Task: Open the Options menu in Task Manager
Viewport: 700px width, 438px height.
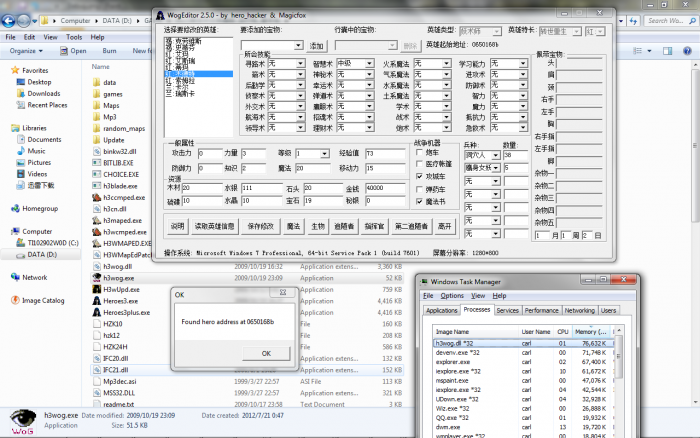Action: point(452,296)
